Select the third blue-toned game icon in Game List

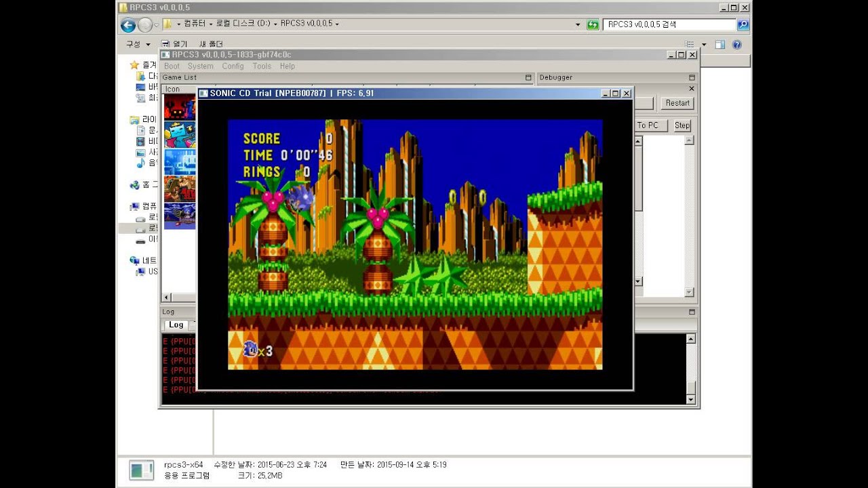pos(180,161)
